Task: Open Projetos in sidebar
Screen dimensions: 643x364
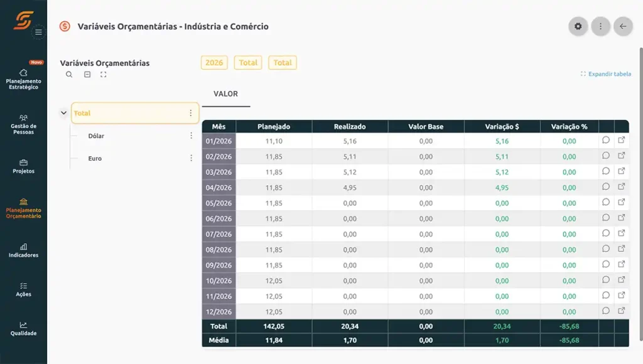Action: click(23, 166)
